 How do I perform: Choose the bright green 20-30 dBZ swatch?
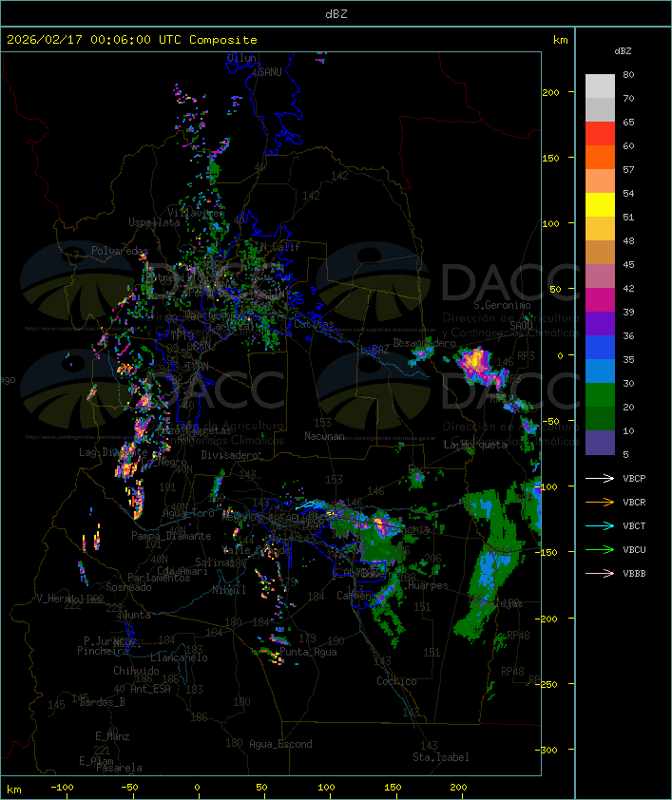600,395
